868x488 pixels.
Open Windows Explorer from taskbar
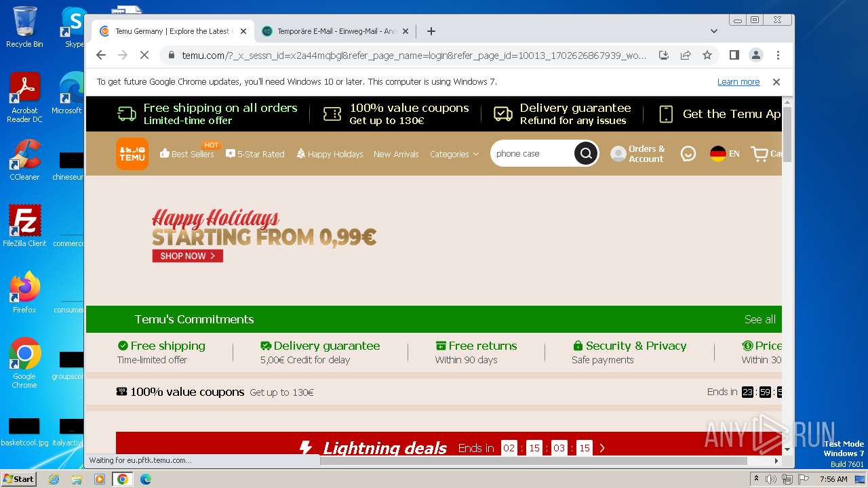pyautogui.click(x=77, y=479)
